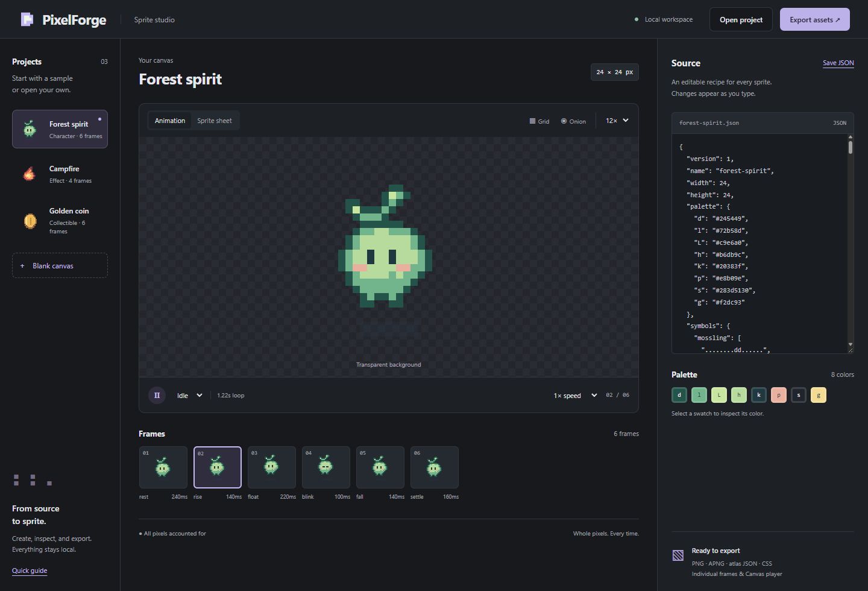868x591 pixels.
Task: Click Export assets button
Action: coord(814,19)
